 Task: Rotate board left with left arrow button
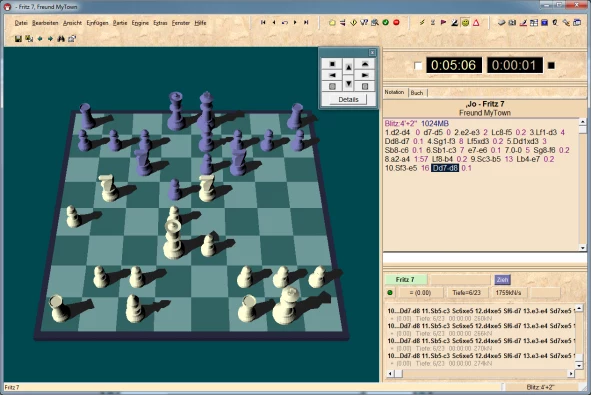(x=332, y=75)
